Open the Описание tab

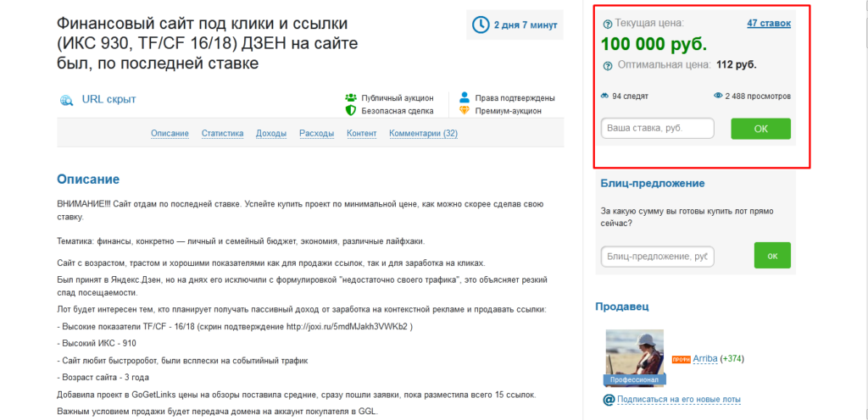(x=170, y=133)
